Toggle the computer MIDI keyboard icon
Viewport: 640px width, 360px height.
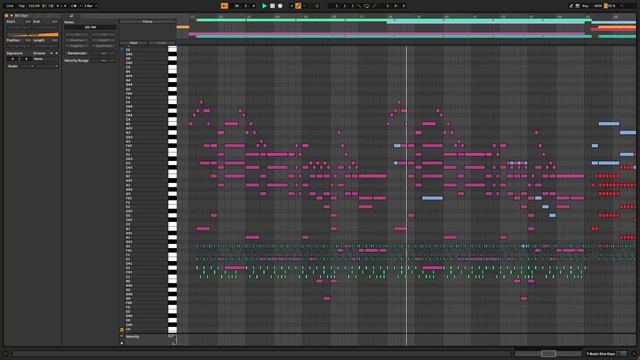click(x=577, y=6)
